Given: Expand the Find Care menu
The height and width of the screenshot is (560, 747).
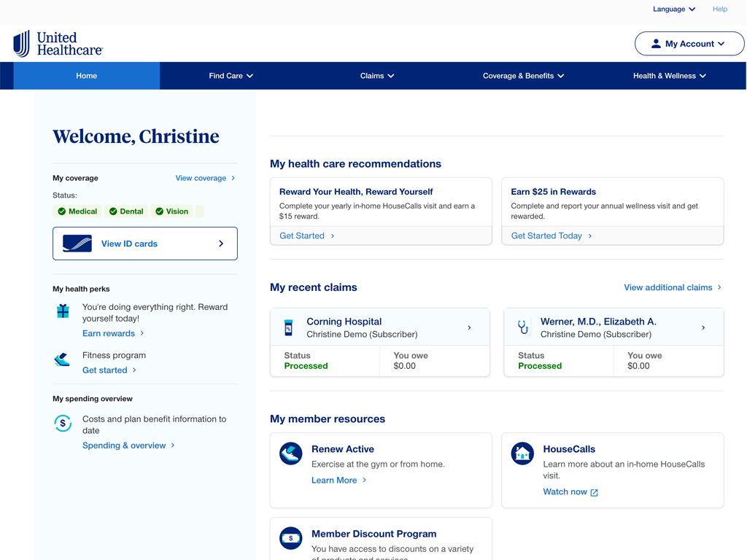Looking at the screenshot, I should tap(231, 76).
